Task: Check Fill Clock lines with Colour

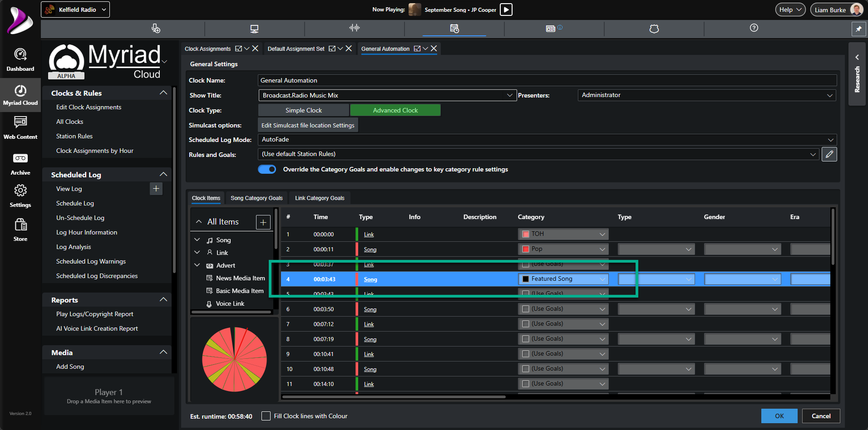Action: (266, 416)
